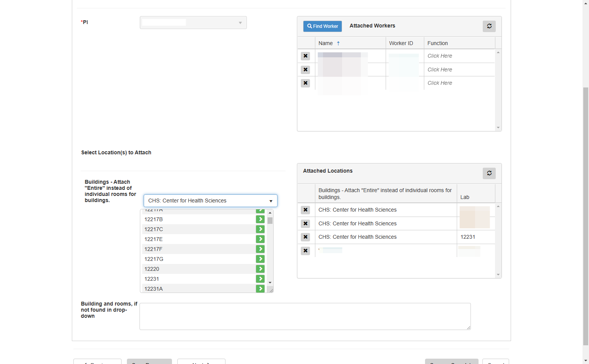Image resolution: width=589 pixels, height=364 pixels.
Task: Select room 12220 text in list
Action: [152, 269]
